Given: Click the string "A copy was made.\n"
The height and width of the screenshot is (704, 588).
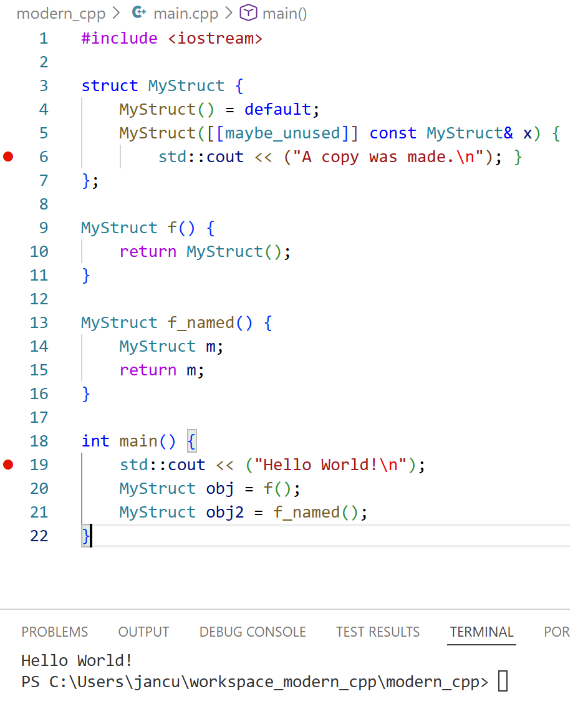Looking at the screenshot, I should pos(388,157).
